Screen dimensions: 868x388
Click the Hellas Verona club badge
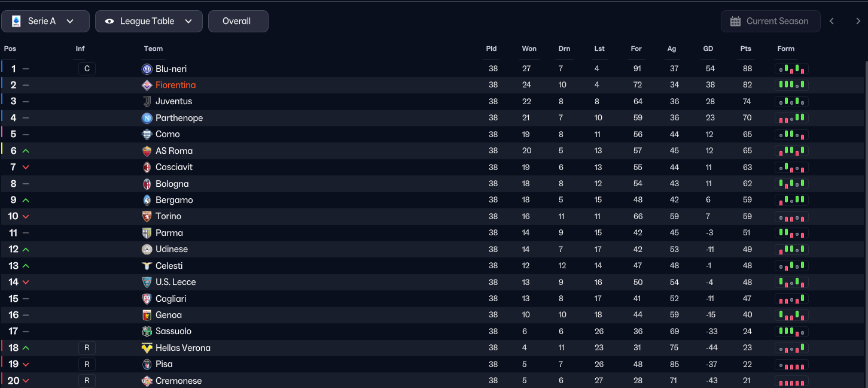[147, 348]
